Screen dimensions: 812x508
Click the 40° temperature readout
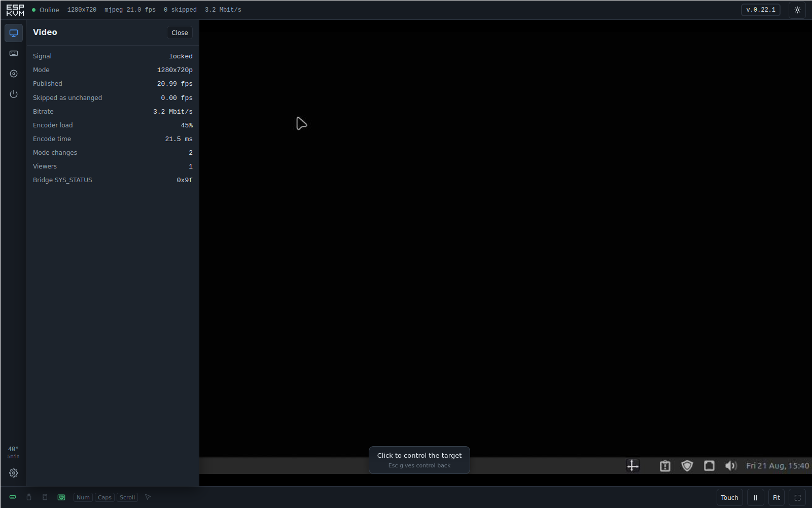tap(13, 449)
